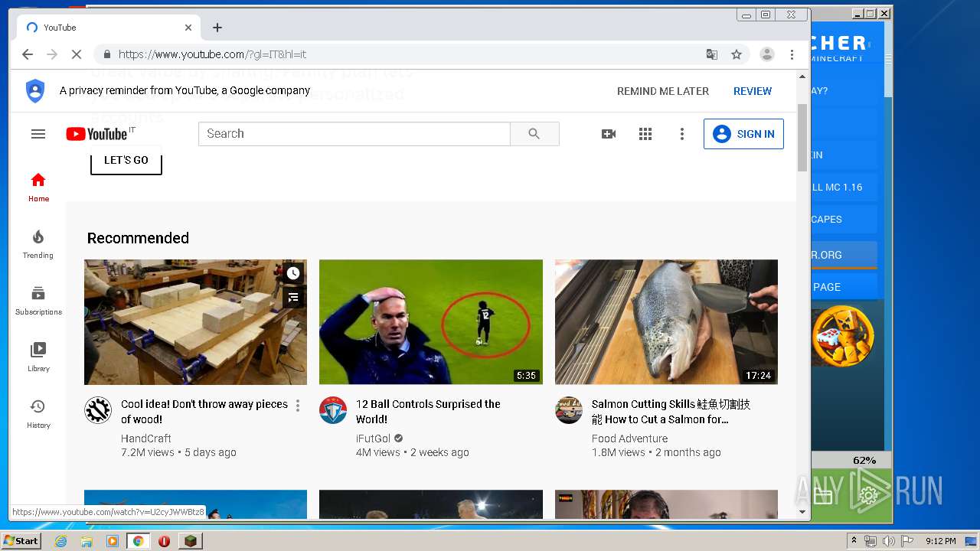
Task: Open the YouTube hamburger guide menu
Action: pyautogui.click(x=38, y=134)
